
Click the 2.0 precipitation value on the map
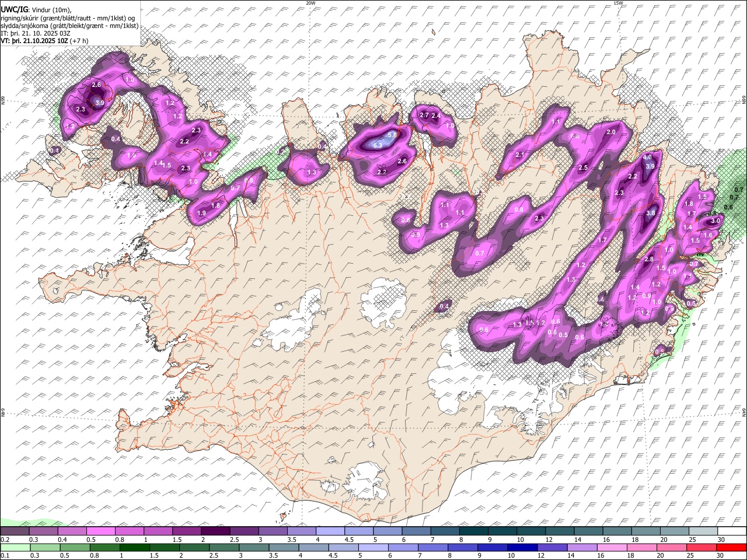[612, 132]
